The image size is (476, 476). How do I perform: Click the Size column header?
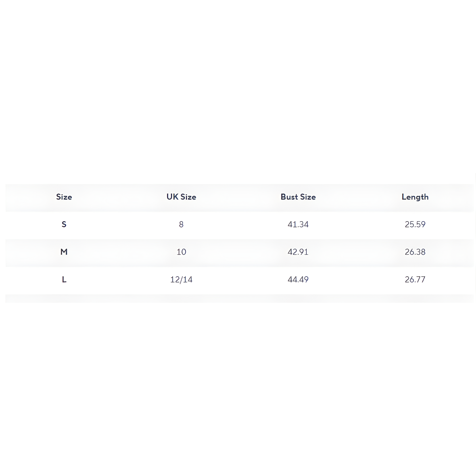[x=64, y=197]
